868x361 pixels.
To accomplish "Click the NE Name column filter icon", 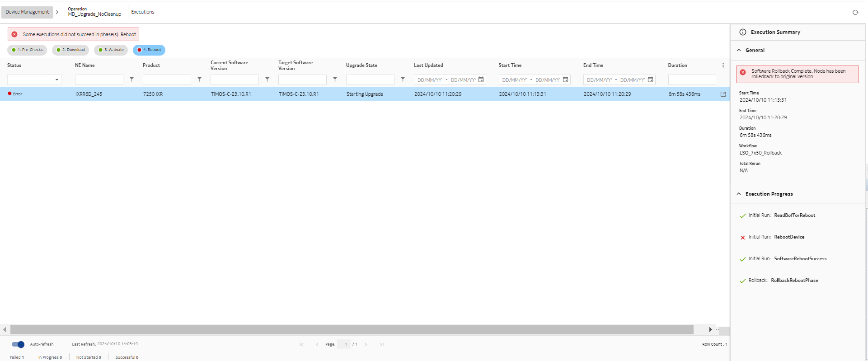I will tap(131, 80).
